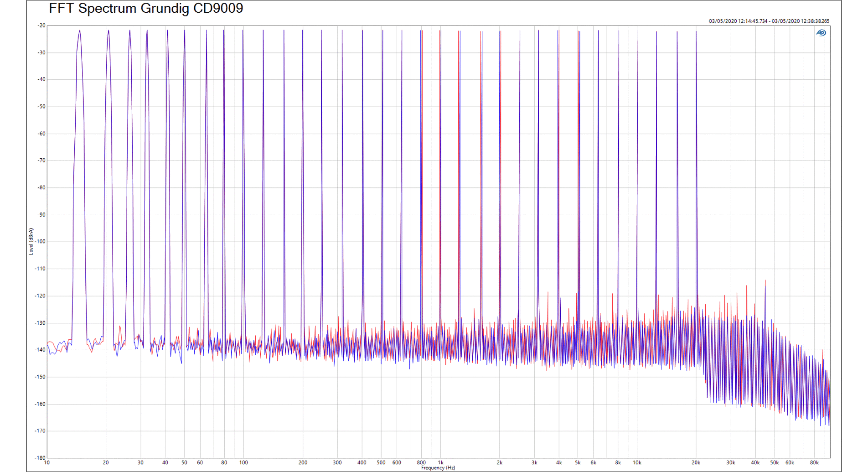
Task: Click the -100 tick on the level axis
Action: 41,242
